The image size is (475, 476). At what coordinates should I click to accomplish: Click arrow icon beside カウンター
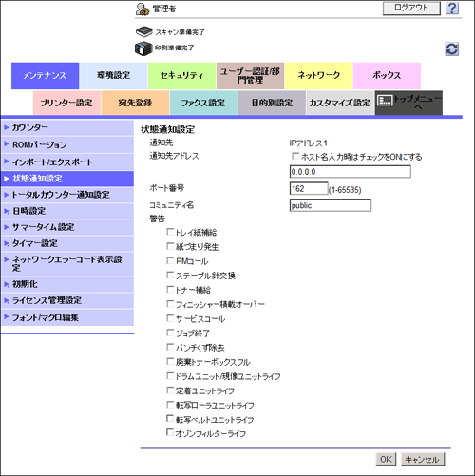click(x=6, y=127)
